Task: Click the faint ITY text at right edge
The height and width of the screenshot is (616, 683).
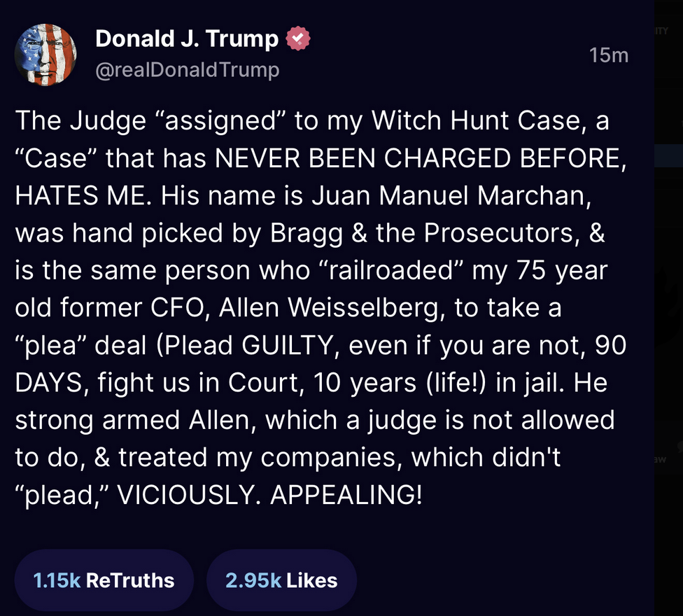Action: pos(661,31)
